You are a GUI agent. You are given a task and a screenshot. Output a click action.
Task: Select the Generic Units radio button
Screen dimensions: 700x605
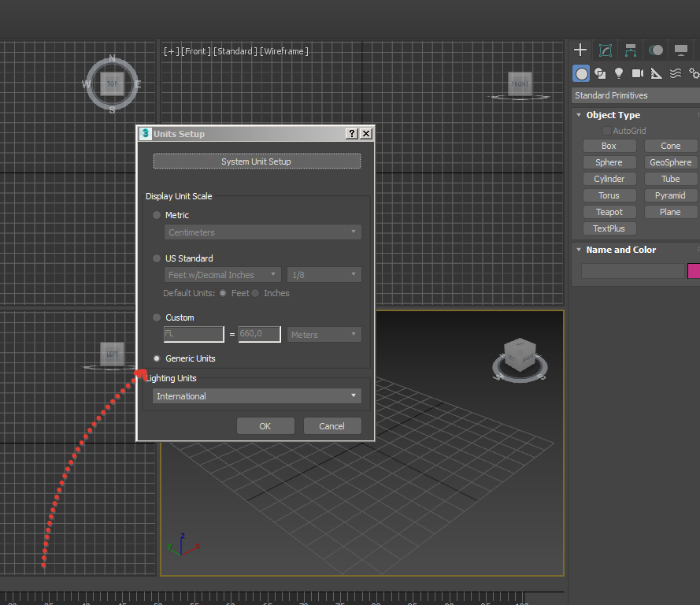tap(157, 358)
